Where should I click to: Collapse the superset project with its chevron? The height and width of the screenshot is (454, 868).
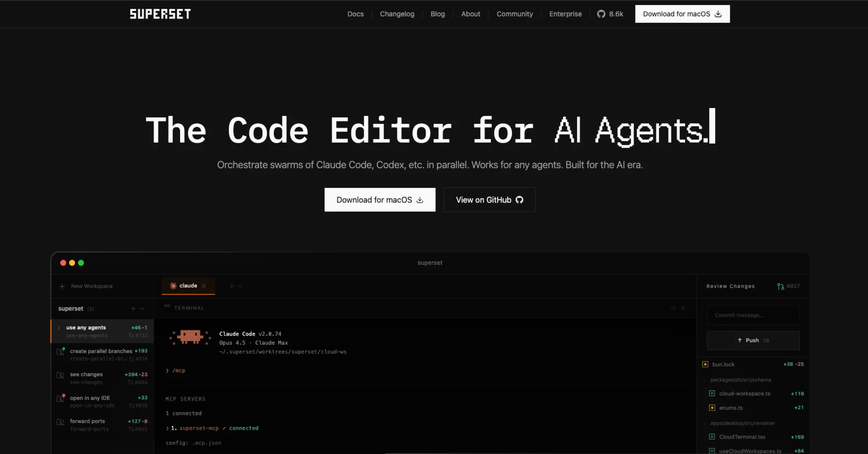tap(142, 309)
